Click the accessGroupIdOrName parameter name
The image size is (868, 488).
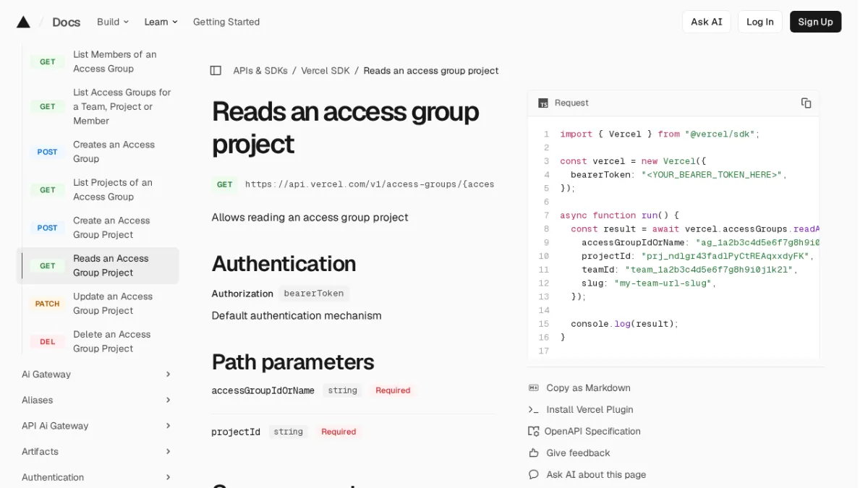click(263, 390)
